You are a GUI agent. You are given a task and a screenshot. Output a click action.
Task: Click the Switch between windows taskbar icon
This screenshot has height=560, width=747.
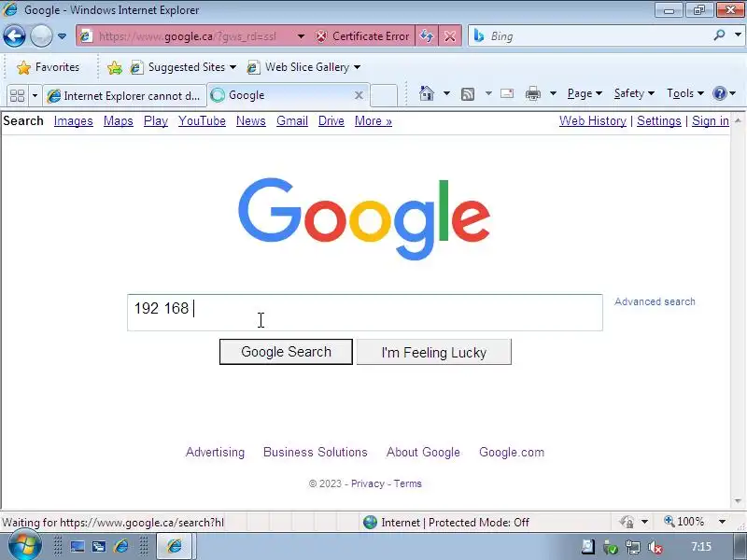click(x=99, y=546)
